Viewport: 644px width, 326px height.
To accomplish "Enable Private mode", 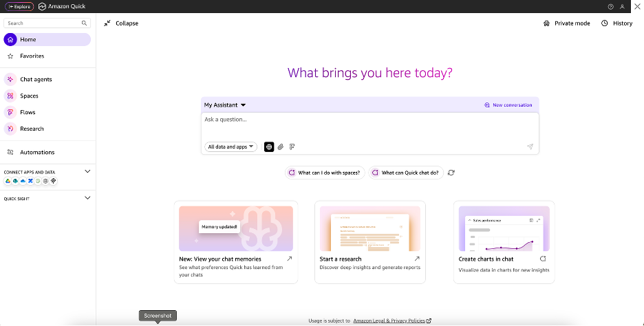I will pyautogui.click(x=566, y=23).
